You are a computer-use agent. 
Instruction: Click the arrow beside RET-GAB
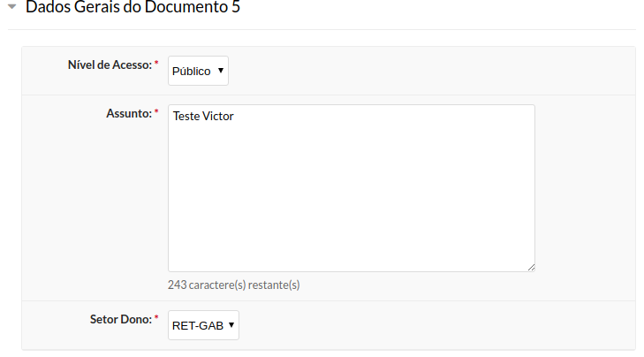click(x=231, y=325)
